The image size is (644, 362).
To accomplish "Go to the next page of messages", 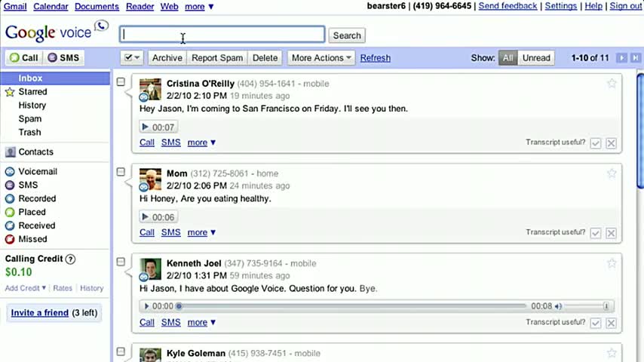I will [x=621, y=58].
